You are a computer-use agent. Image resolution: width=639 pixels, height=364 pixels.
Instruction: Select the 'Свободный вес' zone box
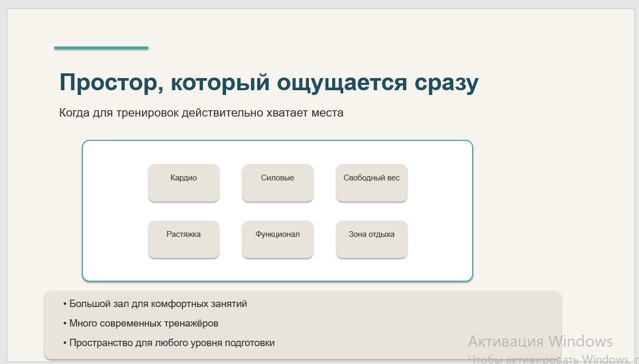tap(372, 183)
